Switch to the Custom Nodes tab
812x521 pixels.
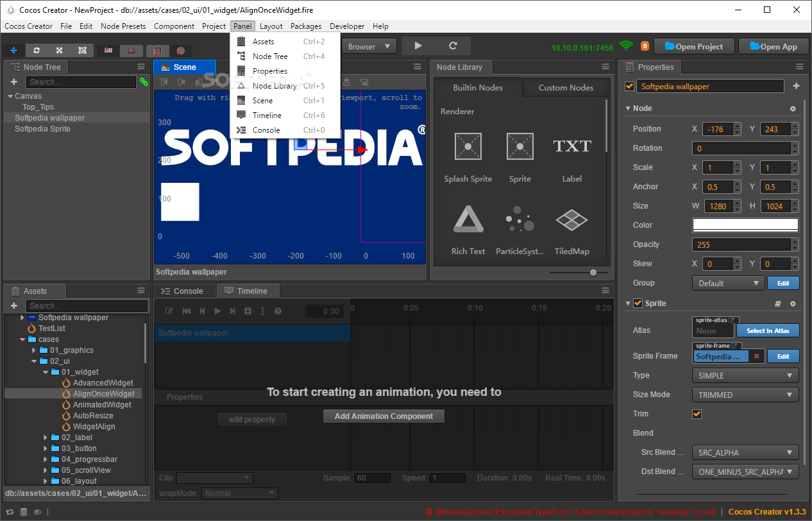[566, 88]
